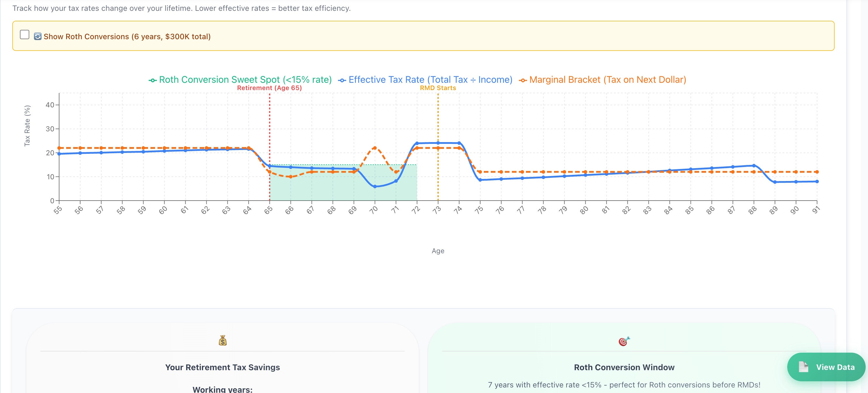Toggle Marginal Bracket legend entry

coord(602,80)
